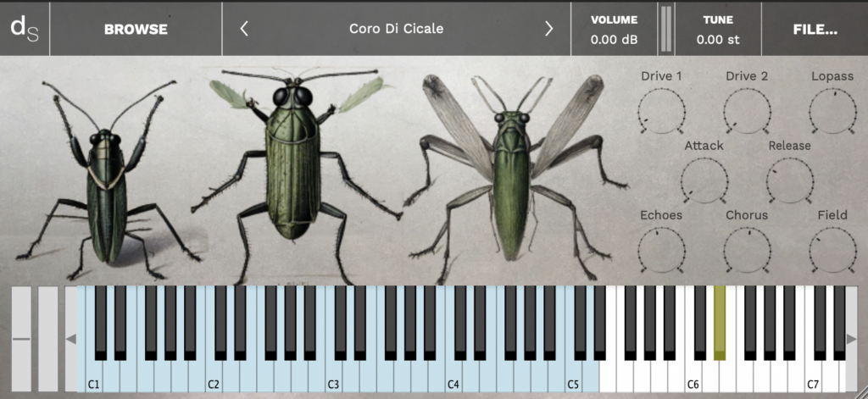Play the C4 key on keyboard
This screenshot has height=399, width=868.
[x=453, y=376]
